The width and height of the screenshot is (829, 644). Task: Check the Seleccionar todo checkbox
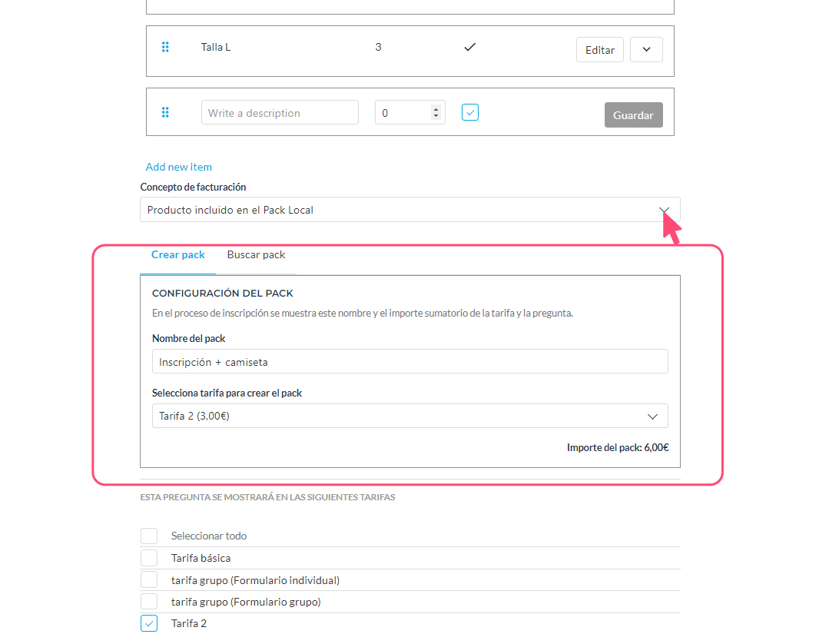pos(149,536)
